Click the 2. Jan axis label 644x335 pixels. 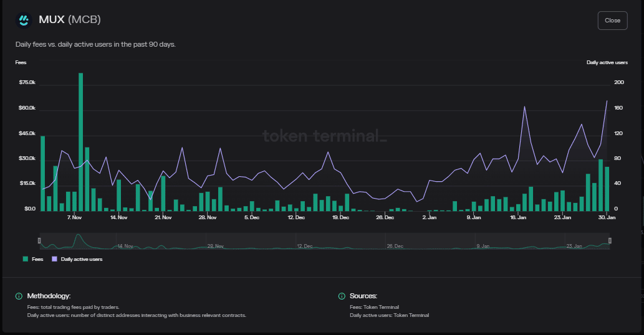(429, 217)
